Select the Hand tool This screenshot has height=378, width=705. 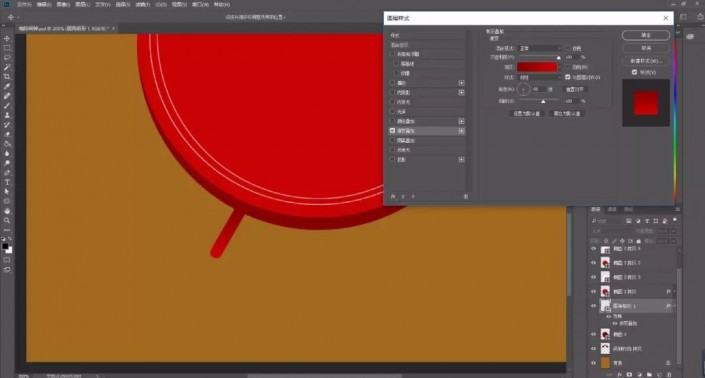7,211
